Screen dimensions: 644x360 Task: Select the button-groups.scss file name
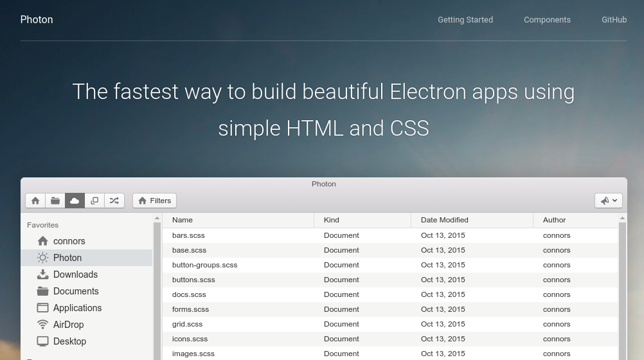pyautogui.click(x=204, y=265)
